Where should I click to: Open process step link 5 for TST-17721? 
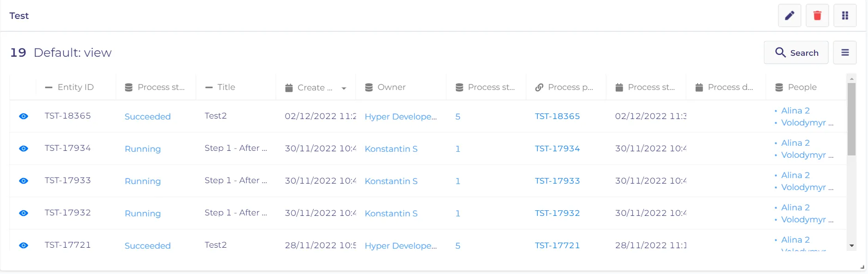click(x=458, y=246)
